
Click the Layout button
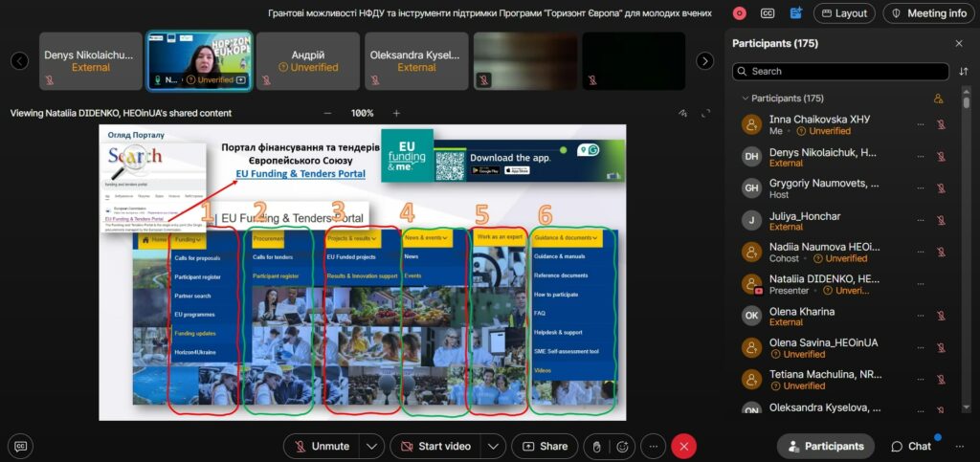tap(843, 13)
